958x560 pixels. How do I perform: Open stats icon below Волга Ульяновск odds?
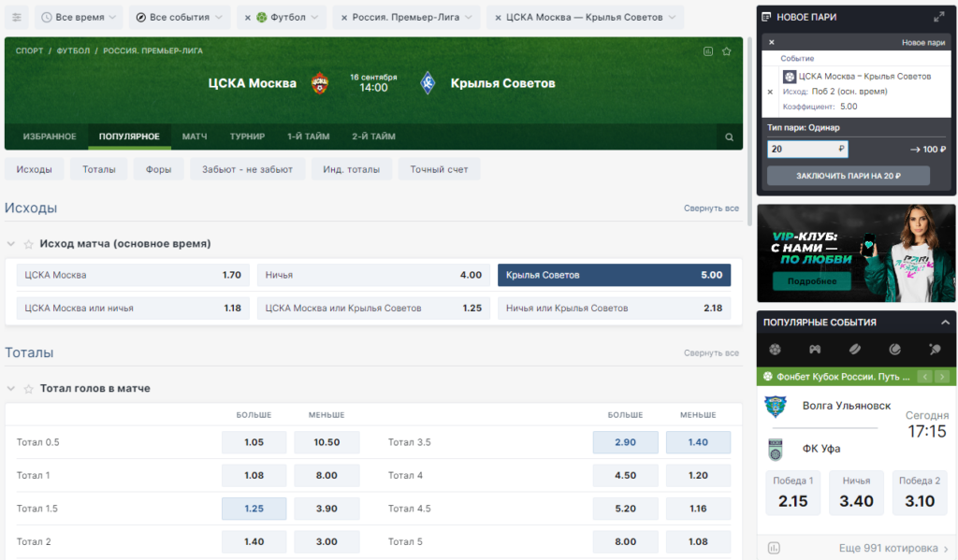[x=774, y=548]
